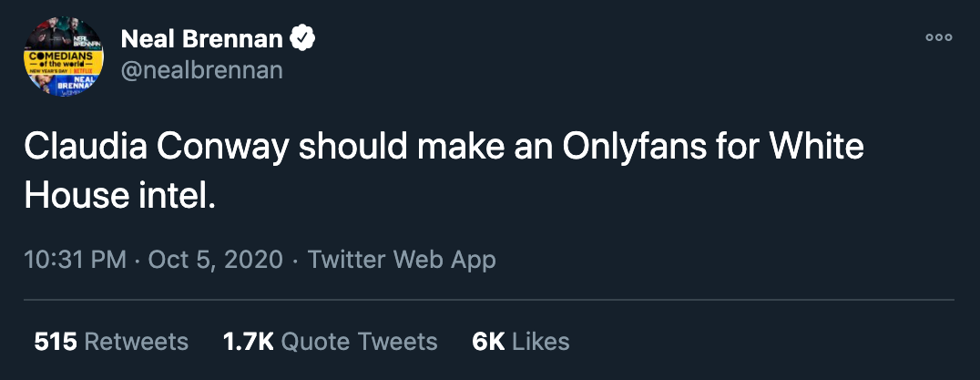This screenshot has width=980, height=380.
Task: Open the three-dot more options menu
Action: point(939,37)
